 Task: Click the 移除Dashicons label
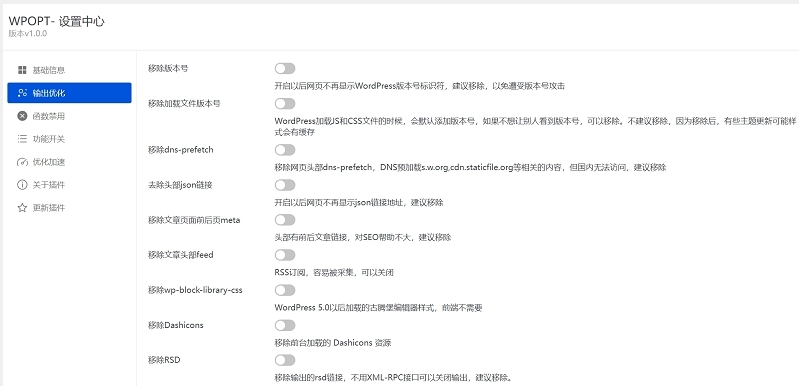coord(176,325)
